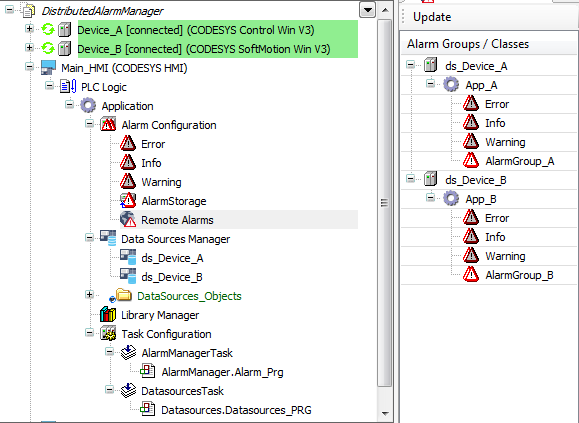Select Warning class under Alarm Configuration
Viewport: 579px width, 423px height.
(x=161, y=182)
